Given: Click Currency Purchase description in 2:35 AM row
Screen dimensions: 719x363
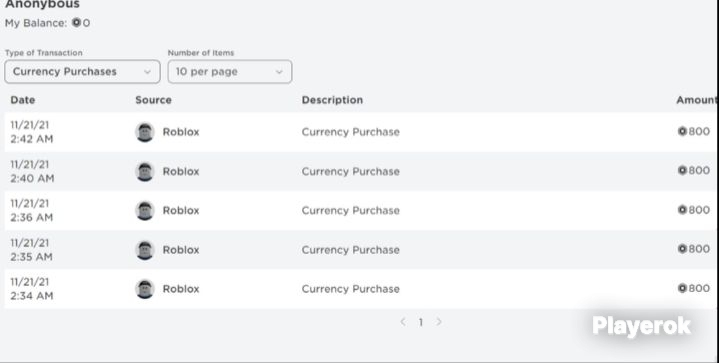Looking at the screenshot, I should (350, 250).
